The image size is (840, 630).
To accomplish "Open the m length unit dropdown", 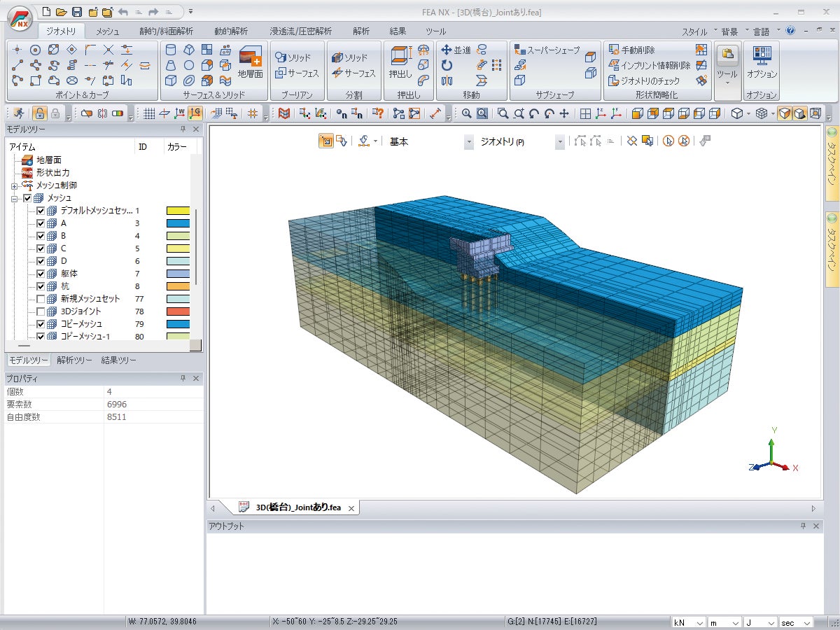I will [724, 622].
